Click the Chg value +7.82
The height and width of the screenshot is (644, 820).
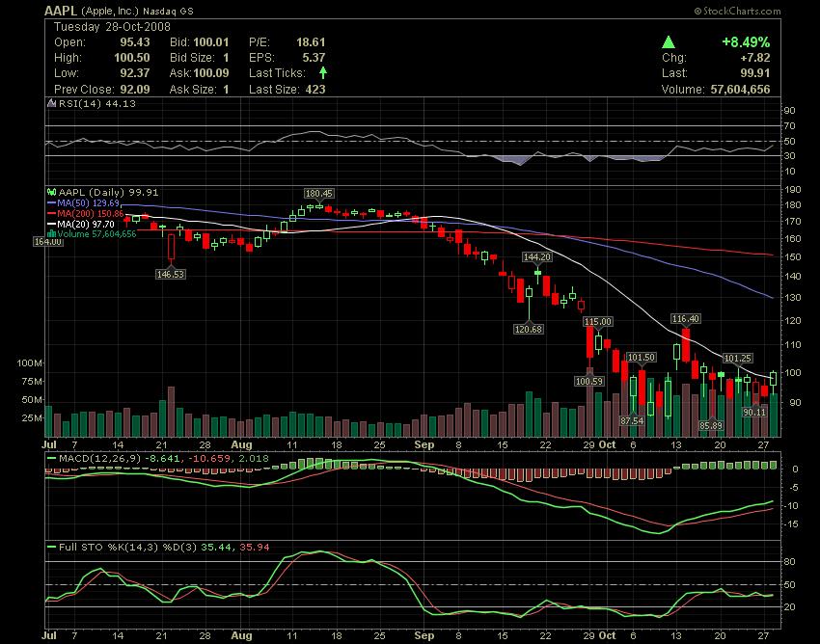pyautogui.click(x=755, y=58)
